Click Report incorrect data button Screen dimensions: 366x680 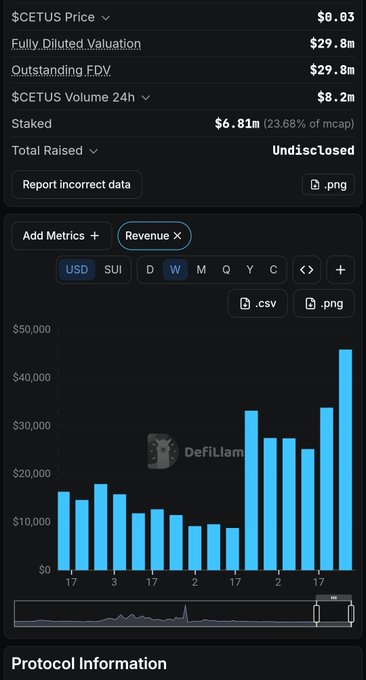(77, 184)
